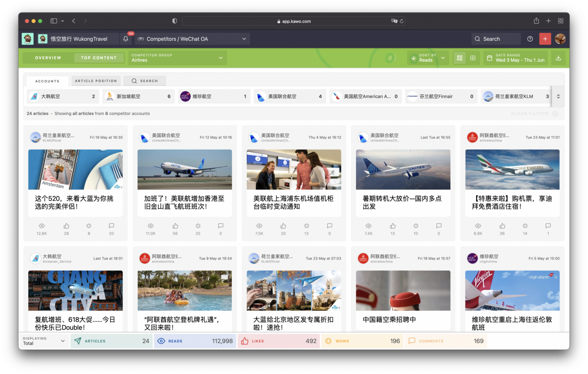Open the Sort By Reads dropdown
The height and width of the screenshot is (374, 588).
click(428, 58)
